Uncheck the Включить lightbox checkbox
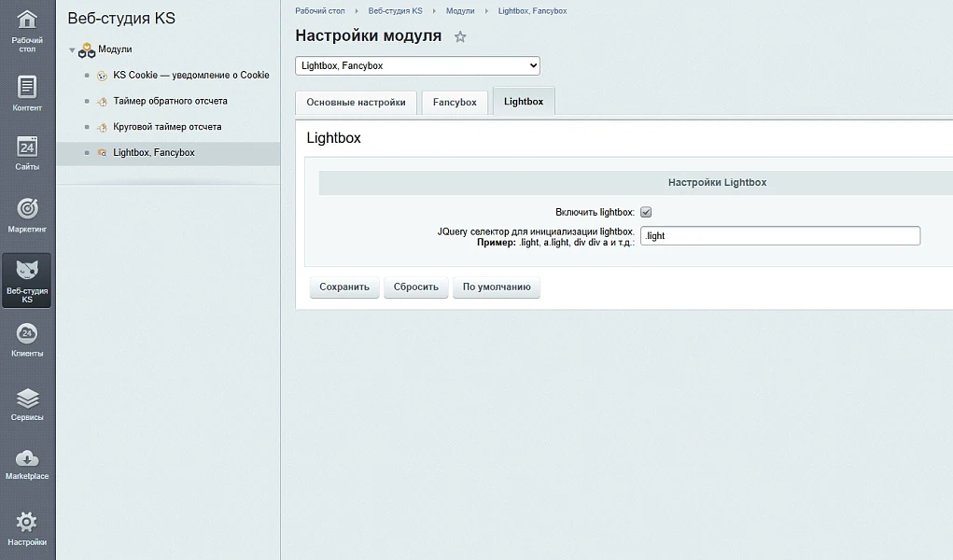The width and height of the screenshot is (953, 560). click(x=646, y=212)
